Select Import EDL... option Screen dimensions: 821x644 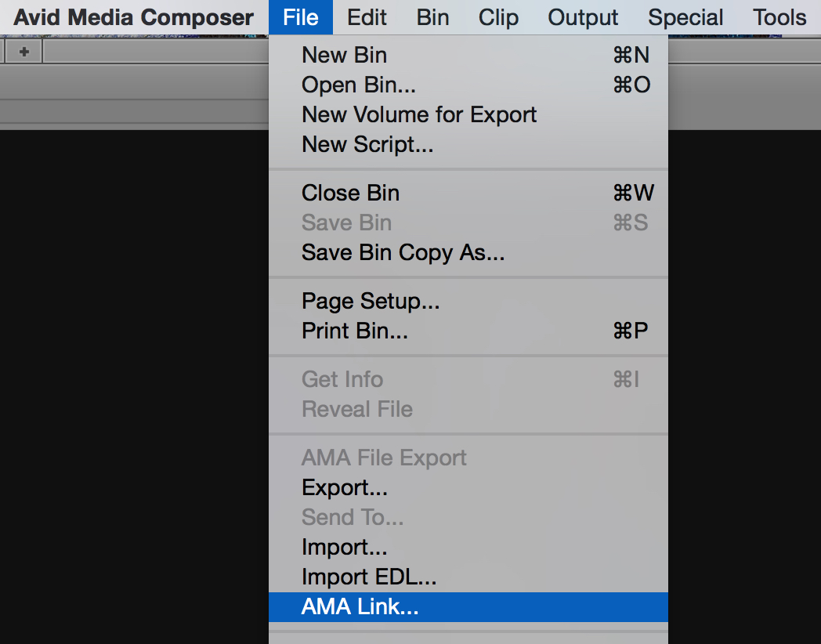pyautogui.click(x=468, y=577)
